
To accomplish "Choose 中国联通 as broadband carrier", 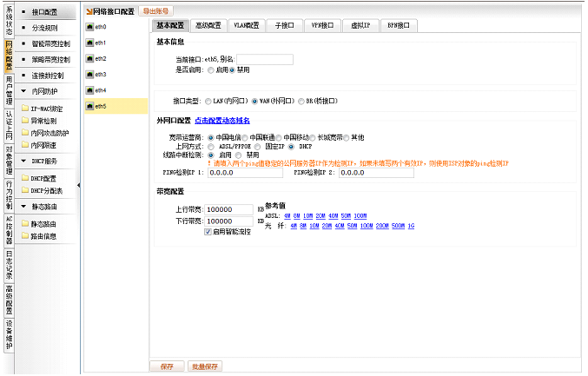I will coord(246,137).
